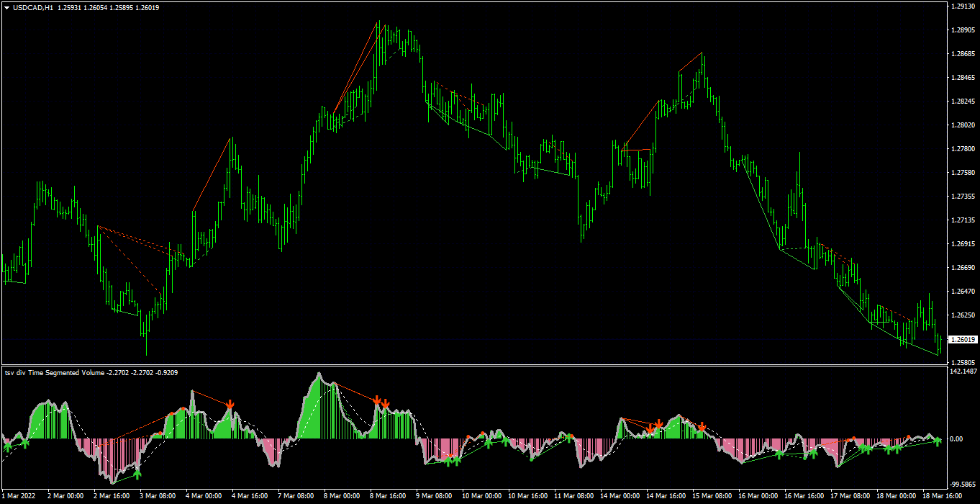Click the first green arrow at indicator's left edge
Screen dimensions: 980x504
[x=8, y=446]
